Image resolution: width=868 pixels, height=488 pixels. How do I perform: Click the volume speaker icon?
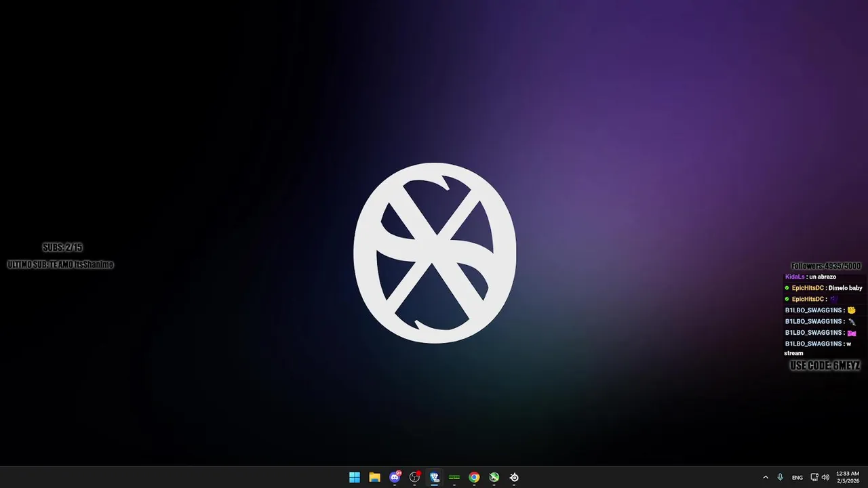tap(825, 477)
